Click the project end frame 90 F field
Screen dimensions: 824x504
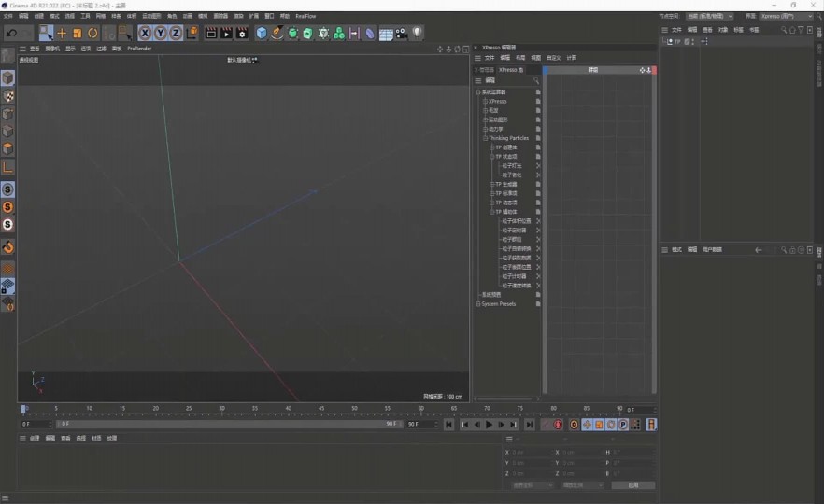click(422, 424)
